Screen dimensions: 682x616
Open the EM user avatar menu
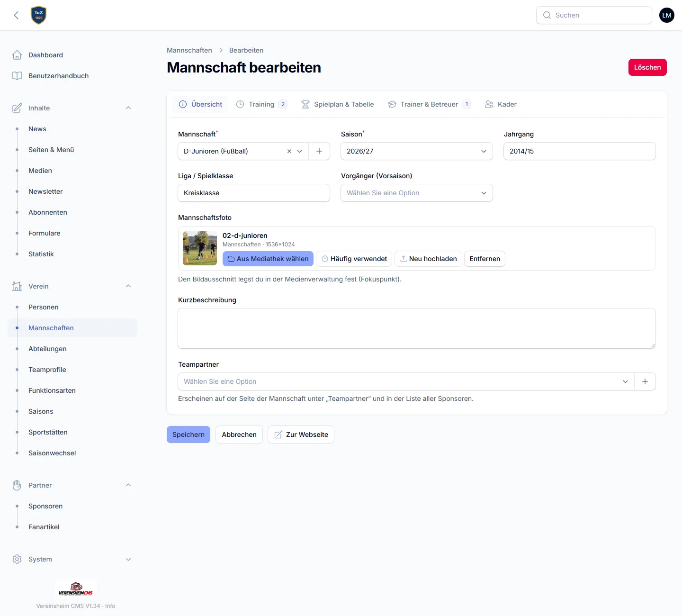click(x=667, y=15)
